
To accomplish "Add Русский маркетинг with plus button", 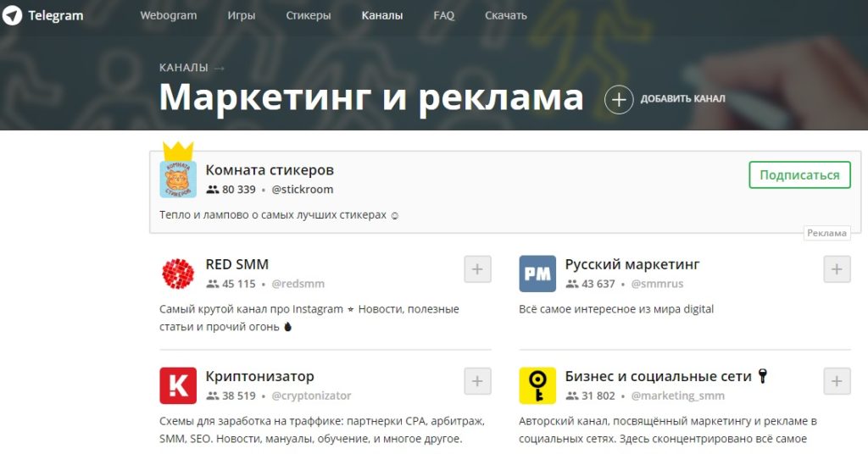I will (837, 269).
